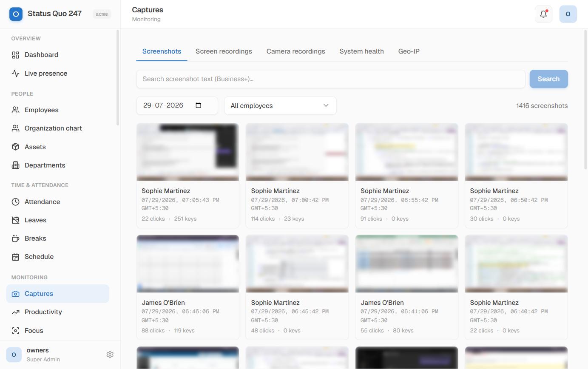The height and width of the screenshot is (369, 588).
Task: Open Sophie Martinez 07:05:43 PM screenshot
Action: (187, 176)
